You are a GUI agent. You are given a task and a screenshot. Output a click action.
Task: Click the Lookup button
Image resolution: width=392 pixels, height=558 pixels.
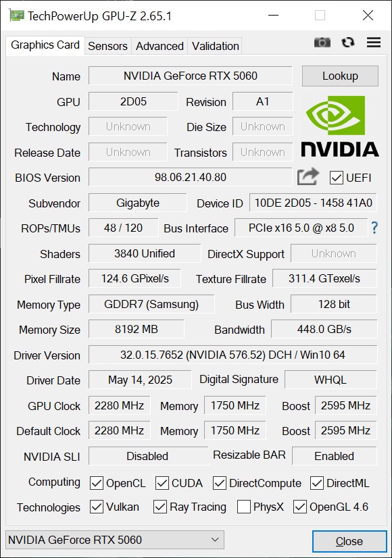click(340, 76)
